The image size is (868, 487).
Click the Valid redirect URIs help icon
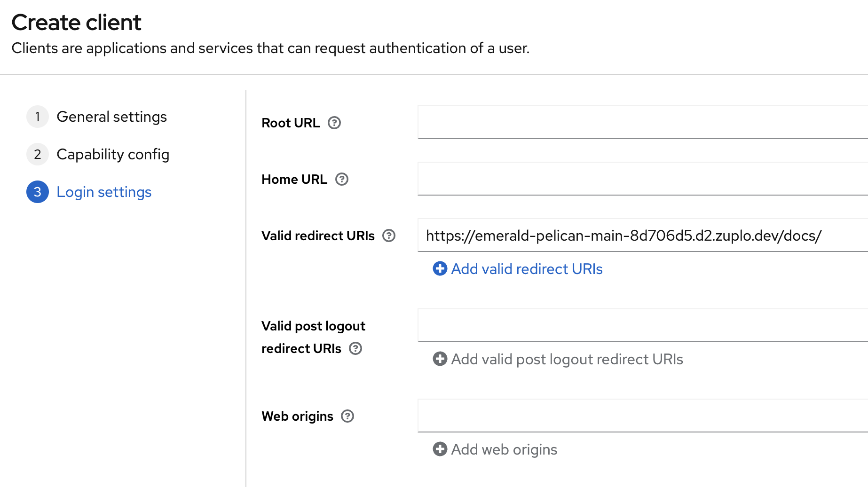click(x=389, y=236)
